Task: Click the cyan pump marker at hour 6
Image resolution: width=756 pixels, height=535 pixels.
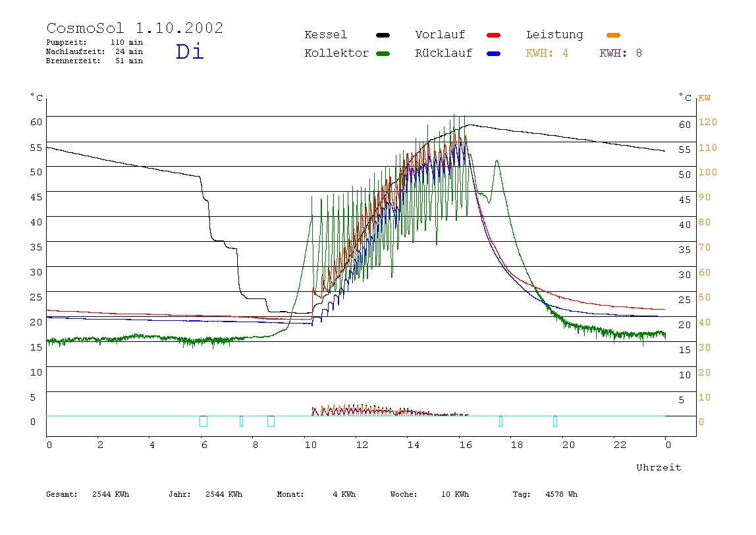Action: 203,421
